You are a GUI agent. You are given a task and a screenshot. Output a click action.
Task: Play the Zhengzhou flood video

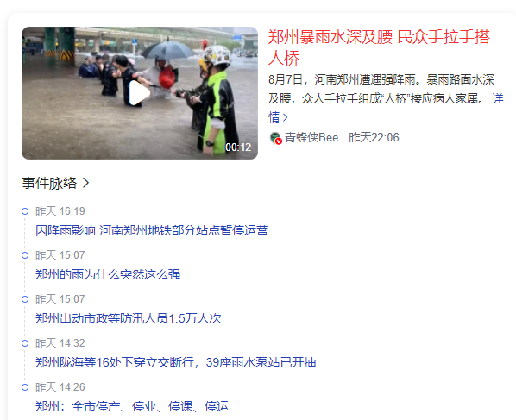click(140, 93)
